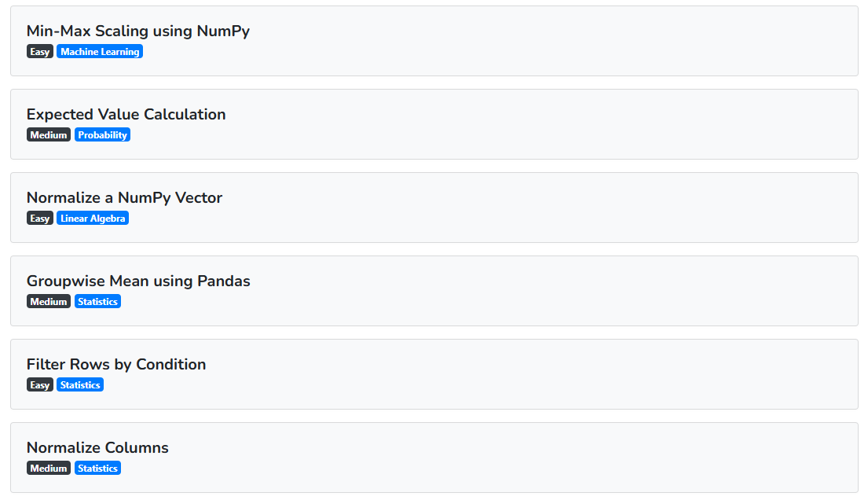
Task: Click Statistics tag under Normalize Columns
Action: [97, 469]
